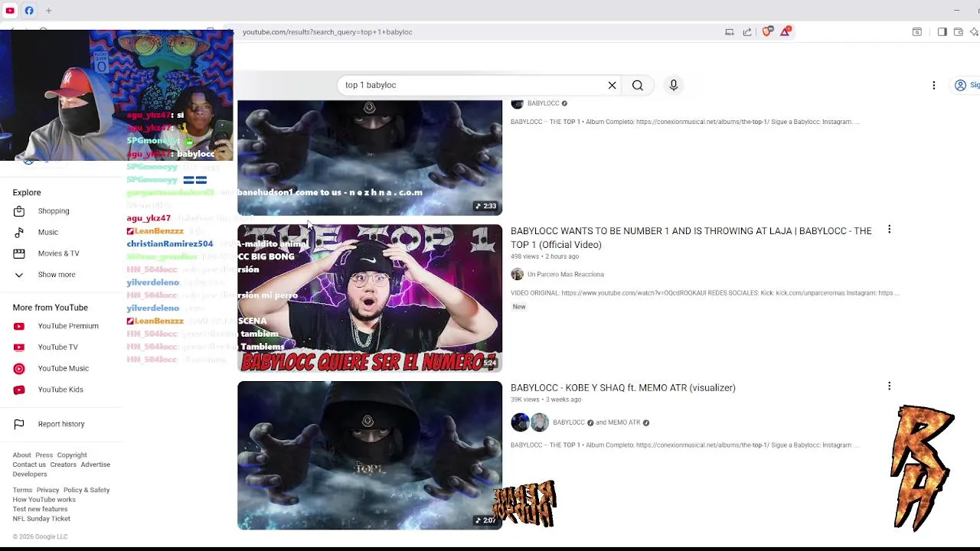Click the address bar URL
The height and width of the screenshot is (551, 980).
point(327,32)
